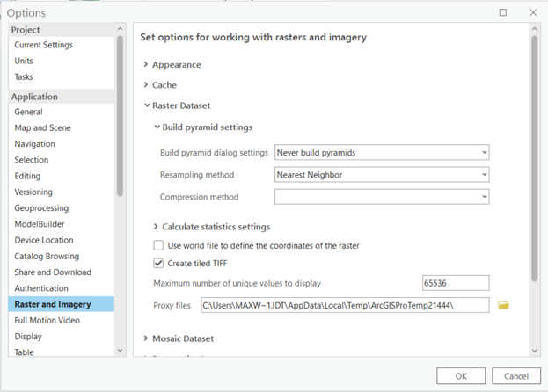This screenshot has height=392, width=548.
Task: Open Compression method dropdown
Action: tap(382, 197)
